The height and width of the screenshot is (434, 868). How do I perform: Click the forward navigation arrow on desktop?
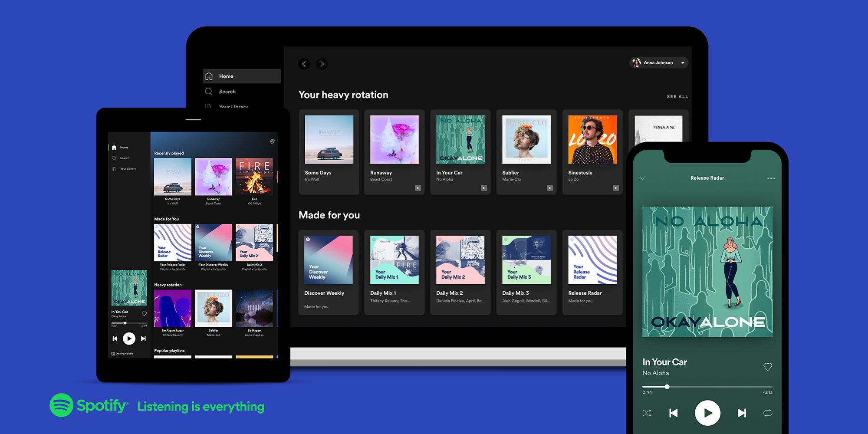(322, 64)
